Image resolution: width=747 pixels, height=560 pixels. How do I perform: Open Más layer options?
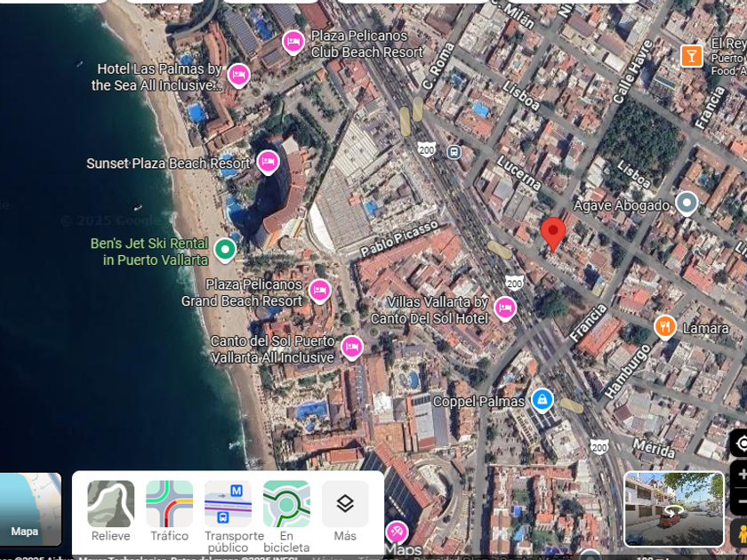coord(345,504)
